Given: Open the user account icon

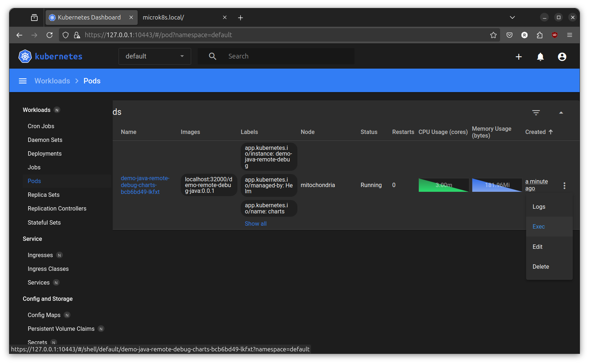Looking at the screenshot, I should click(x=562, y=57).
